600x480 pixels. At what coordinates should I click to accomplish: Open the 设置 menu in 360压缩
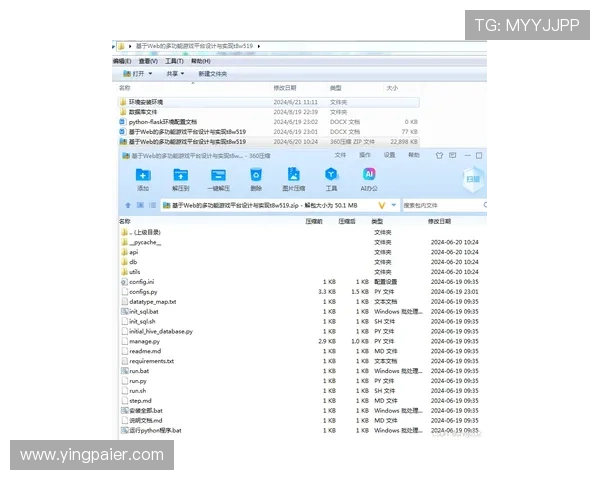pyautogui.click(x=390, y=155)
